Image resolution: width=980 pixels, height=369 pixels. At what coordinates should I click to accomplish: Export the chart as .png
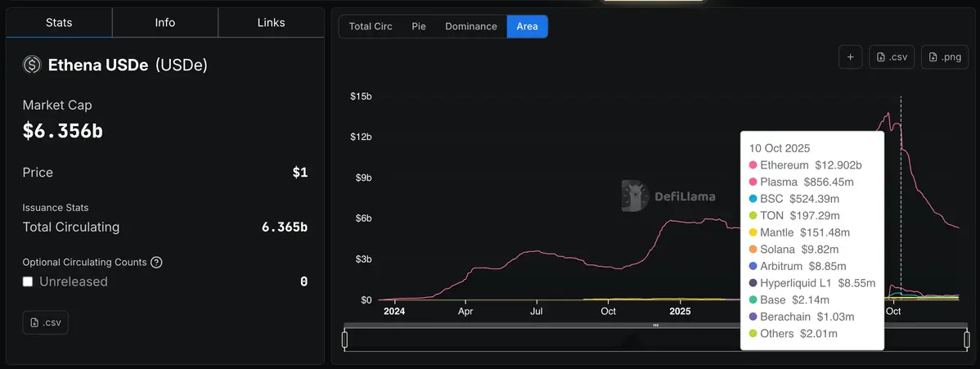pyautogui.click(x=944, y=57)
